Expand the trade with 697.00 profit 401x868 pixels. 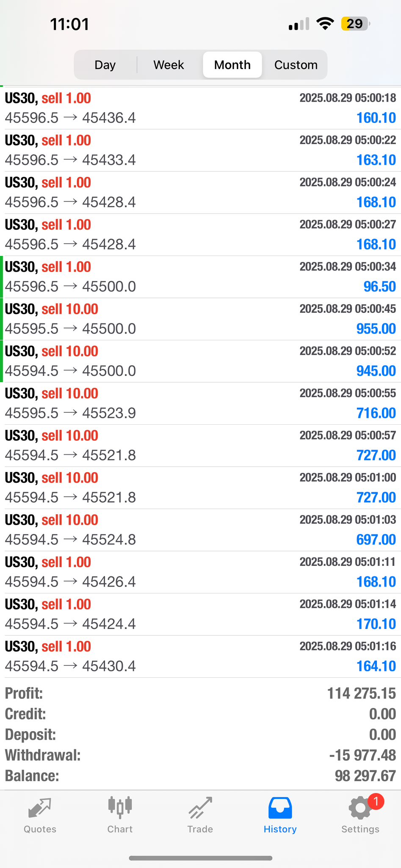coord(200,530)
